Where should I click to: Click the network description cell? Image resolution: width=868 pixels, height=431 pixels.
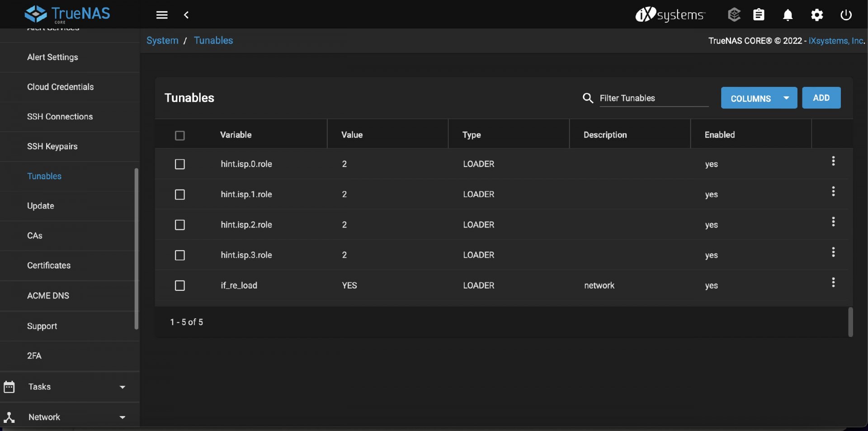tap(599, 285)
